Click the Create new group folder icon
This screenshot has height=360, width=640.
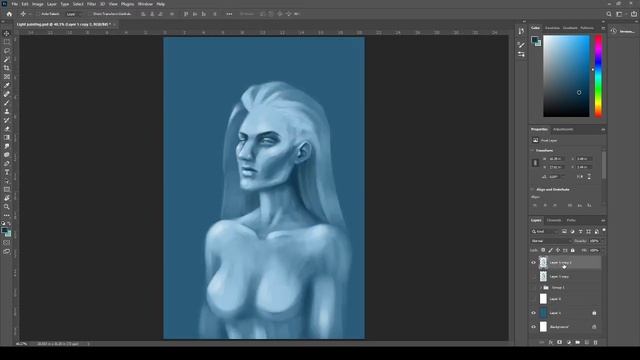(x=578, y=342)
